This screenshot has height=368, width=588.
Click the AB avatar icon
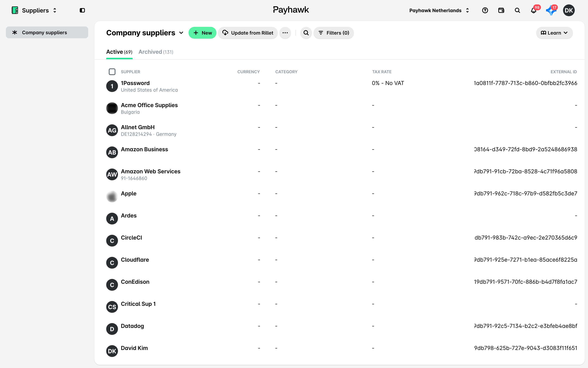click(x=112, y=152)
